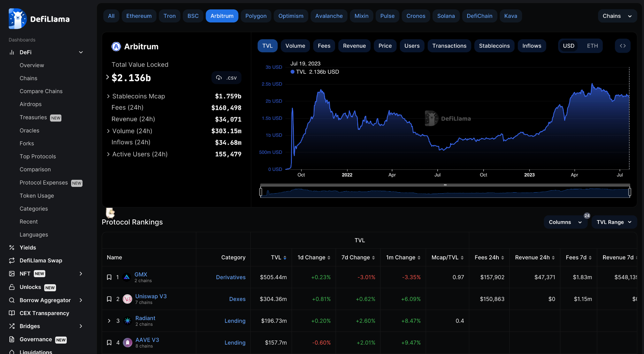Open the Compare Chains page
Screen dimensions: 644x354
[x=41, y=91]
